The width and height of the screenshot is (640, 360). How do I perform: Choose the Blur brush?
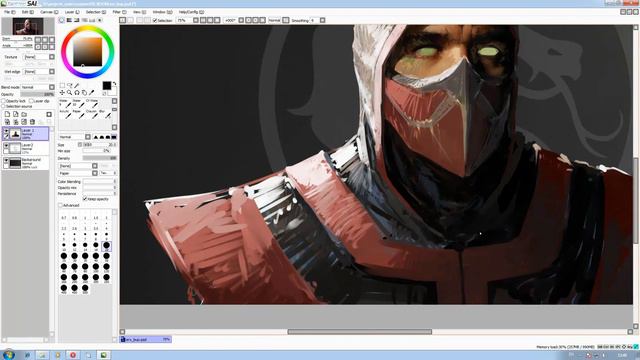click(105, 114)
